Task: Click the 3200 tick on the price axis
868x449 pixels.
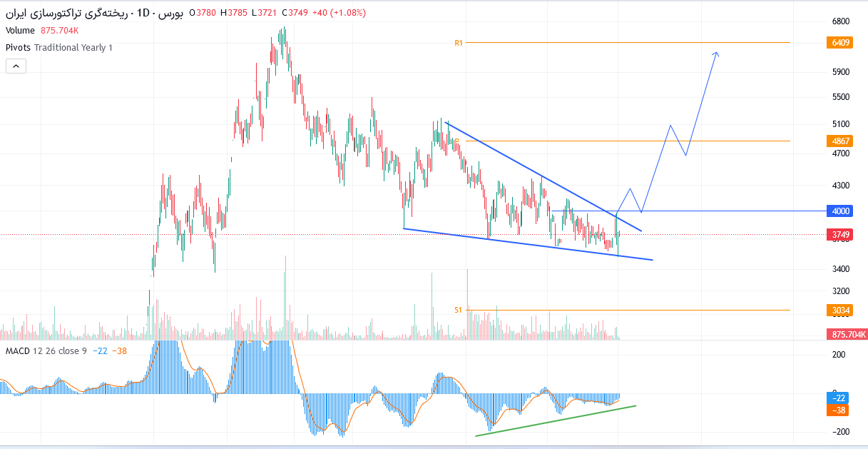Action: coord(841,291)
